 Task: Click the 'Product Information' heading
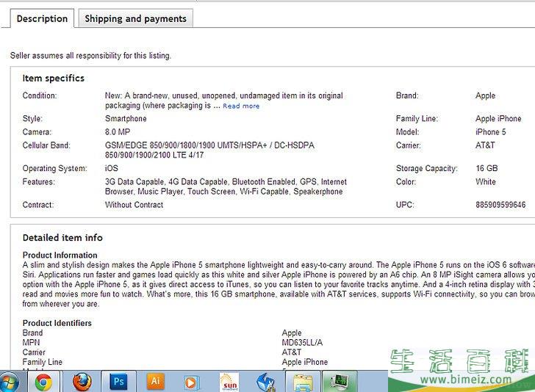point(60,255)
